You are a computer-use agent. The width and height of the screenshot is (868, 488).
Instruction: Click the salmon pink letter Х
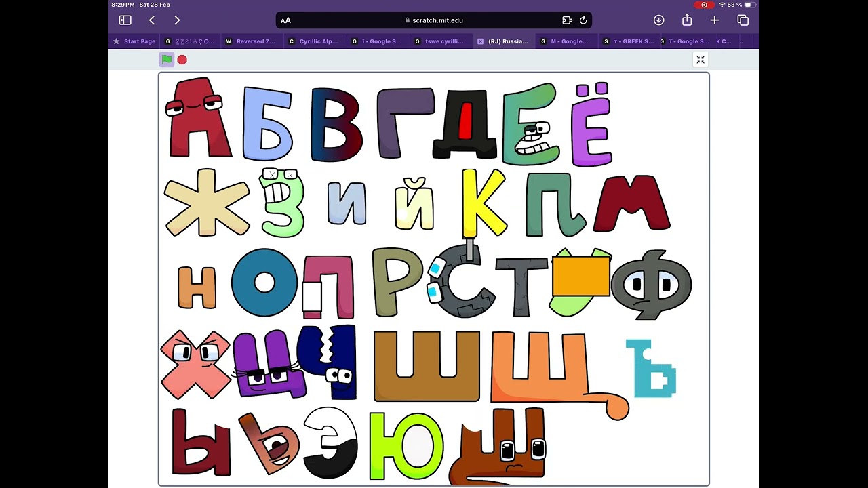tap(196, 365)
